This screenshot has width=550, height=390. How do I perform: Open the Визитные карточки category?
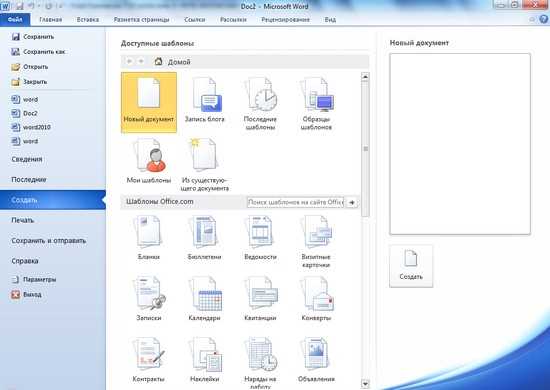[x=316, y=242]
